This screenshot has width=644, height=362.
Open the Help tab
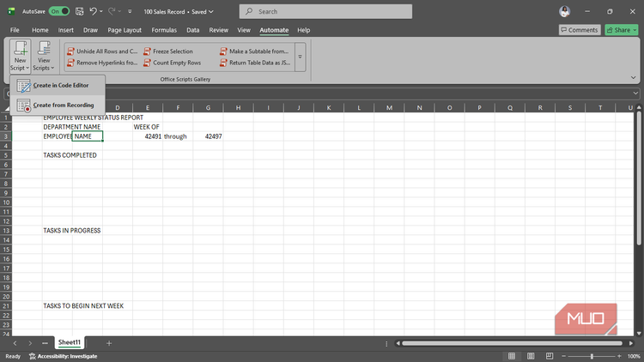(303, 30)
